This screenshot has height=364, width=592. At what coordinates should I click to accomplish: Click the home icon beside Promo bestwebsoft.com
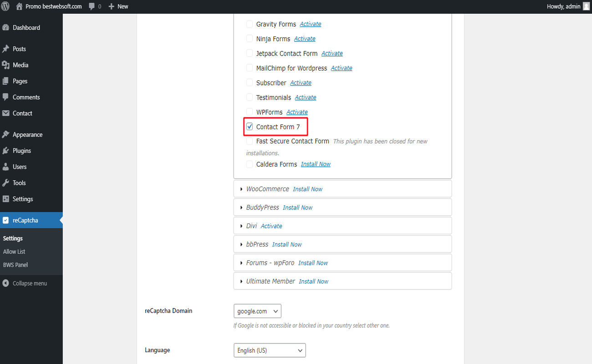tap(19, 6)
